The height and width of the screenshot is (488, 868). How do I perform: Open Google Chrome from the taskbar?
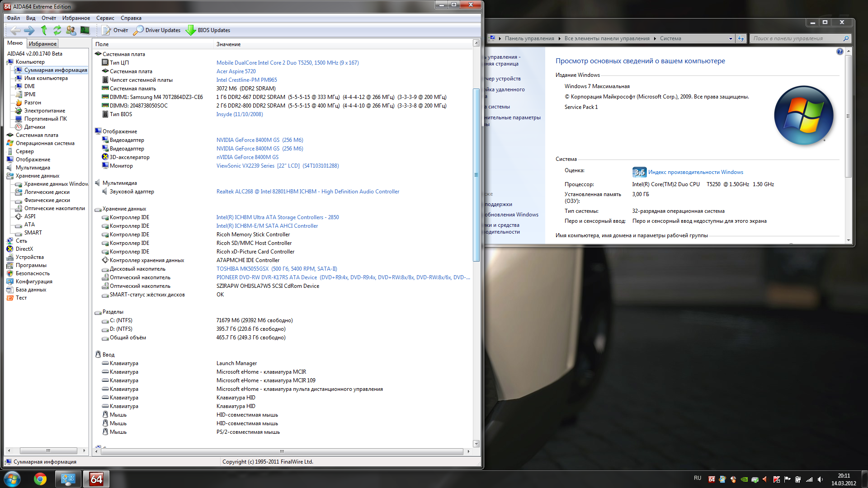tap(40, 479)
